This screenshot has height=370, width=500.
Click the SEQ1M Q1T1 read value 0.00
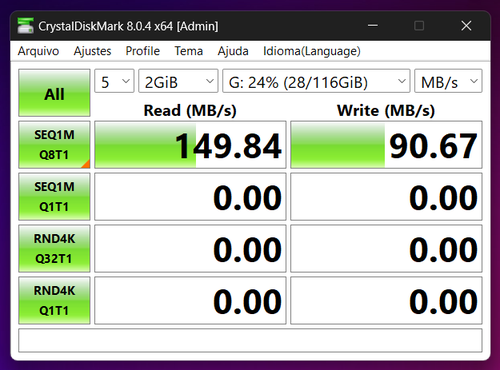pos(190,197)
